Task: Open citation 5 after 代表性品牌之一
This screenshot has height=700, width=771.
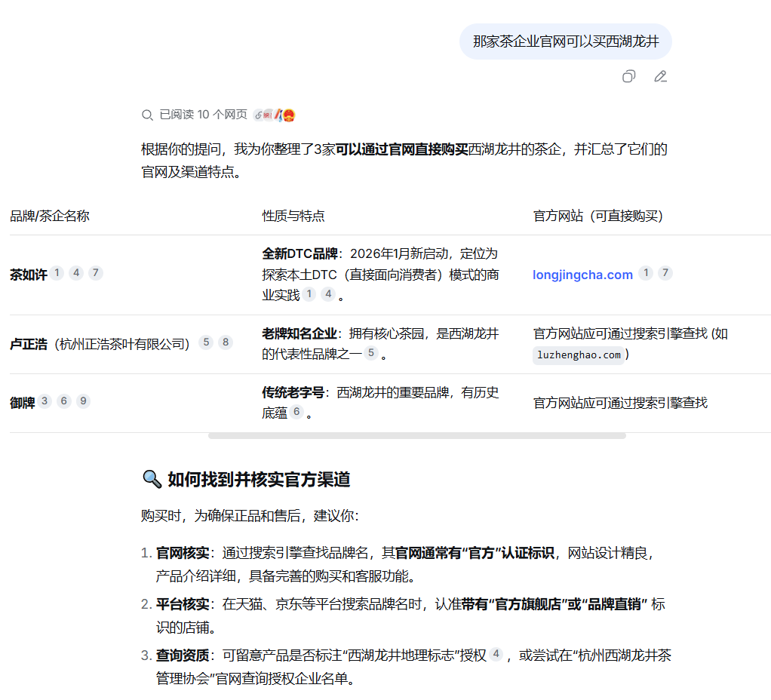Action: [x=370, y=353]
